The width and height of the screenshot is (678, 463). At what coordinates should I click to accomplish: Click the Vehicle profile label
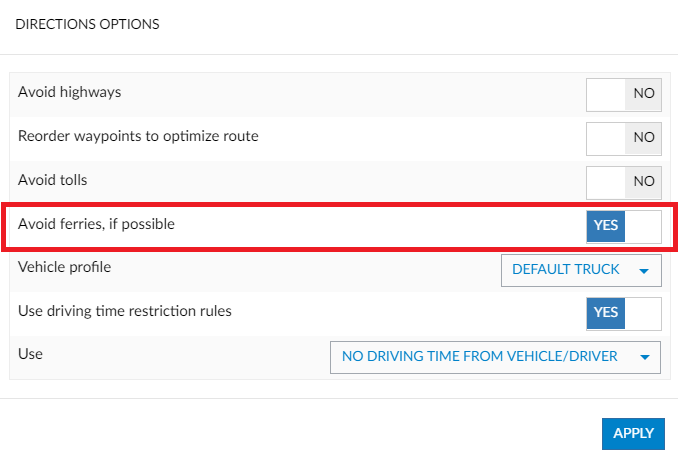[x=64, y=267]
